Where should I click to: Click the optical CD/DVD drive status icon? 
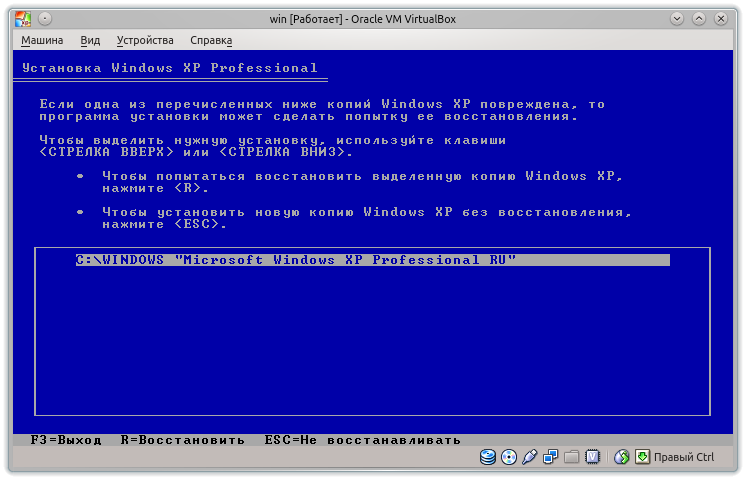(508, 458)
